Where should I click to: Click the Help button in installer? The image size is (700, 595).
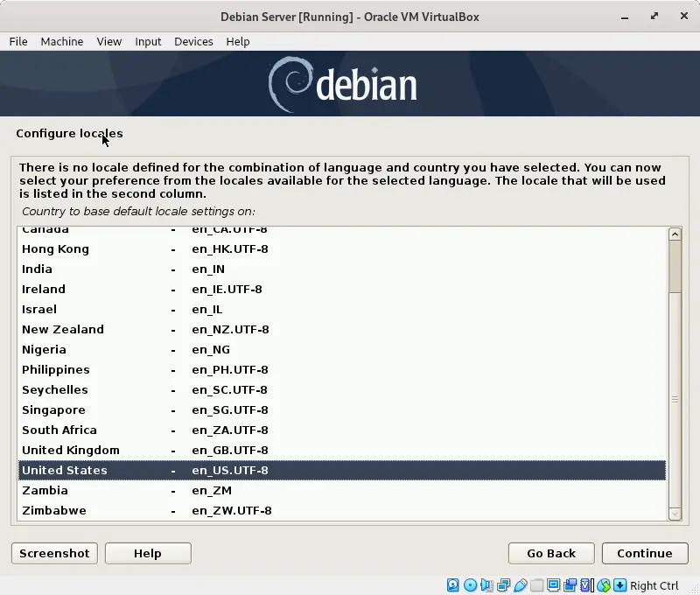148,554
